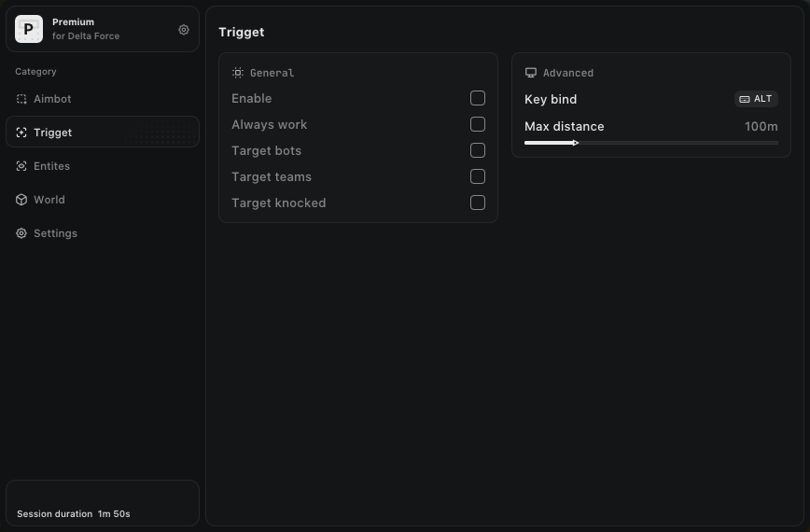Change the ALT key bind button
The width and height of the screenshot is (810, 532).
coord(756,99)
